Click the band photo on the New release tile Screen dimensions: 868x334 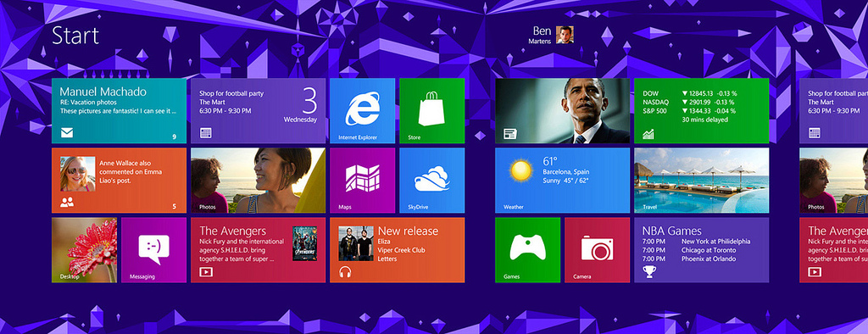click(x=356, y=243)
